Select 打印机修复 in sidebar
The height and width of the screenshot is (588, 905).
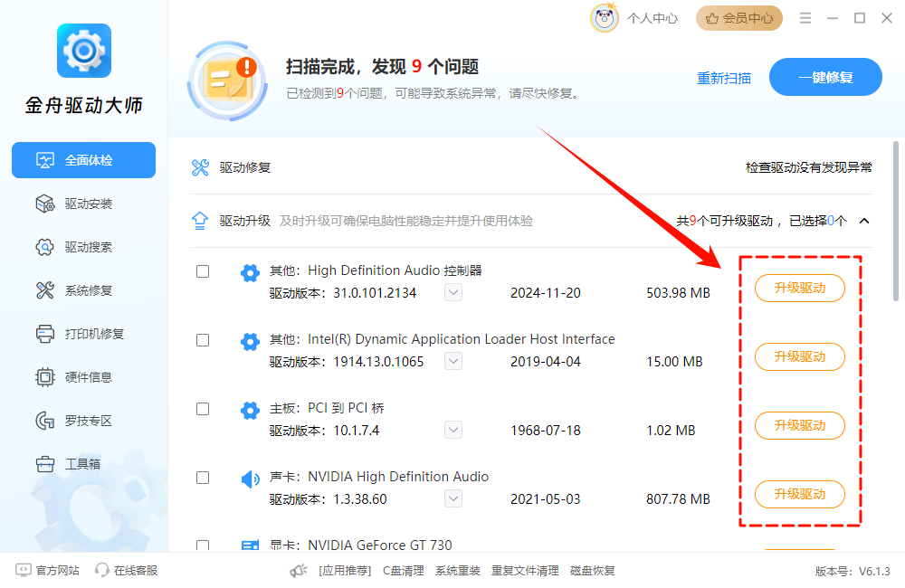coord(83,334)
